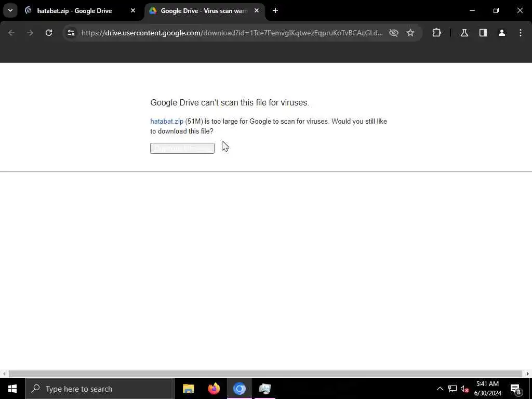Click the Download anyway button
Screen dimensions: 532x399
(x=182, y=148)
